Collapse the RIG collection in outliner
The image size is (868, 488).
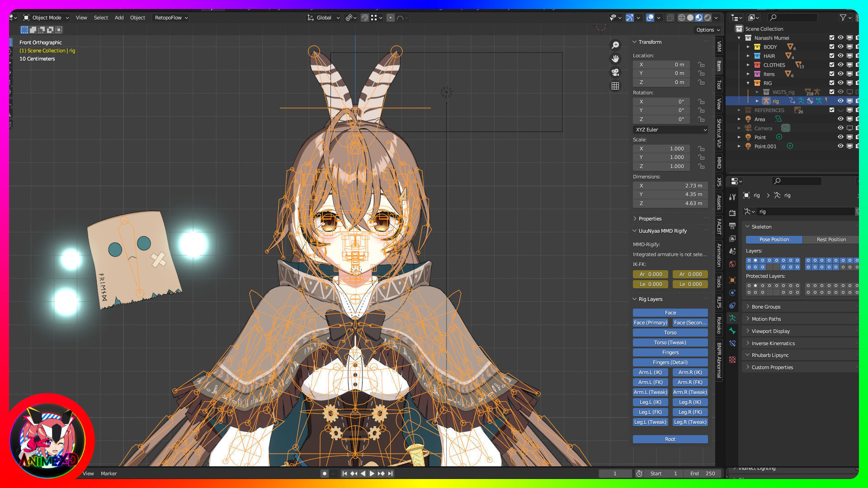(748, 83)
